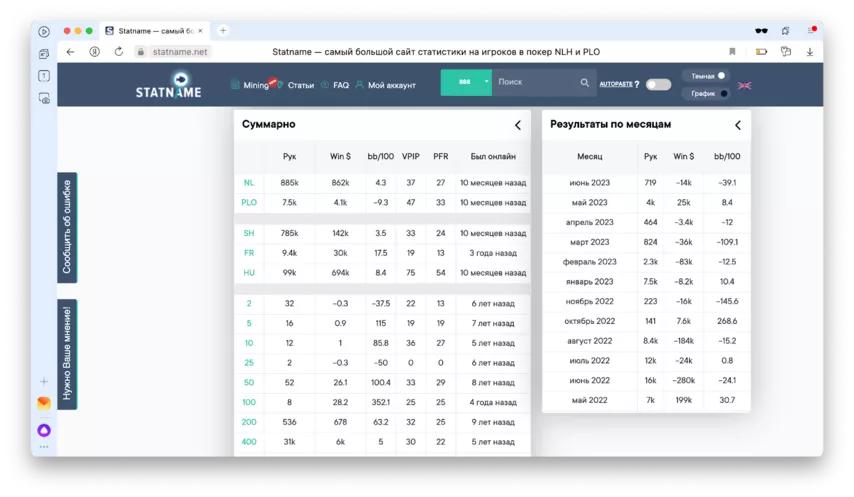Toggle the AutoPaste switch
854x497 pixels.
click(658, 84)
